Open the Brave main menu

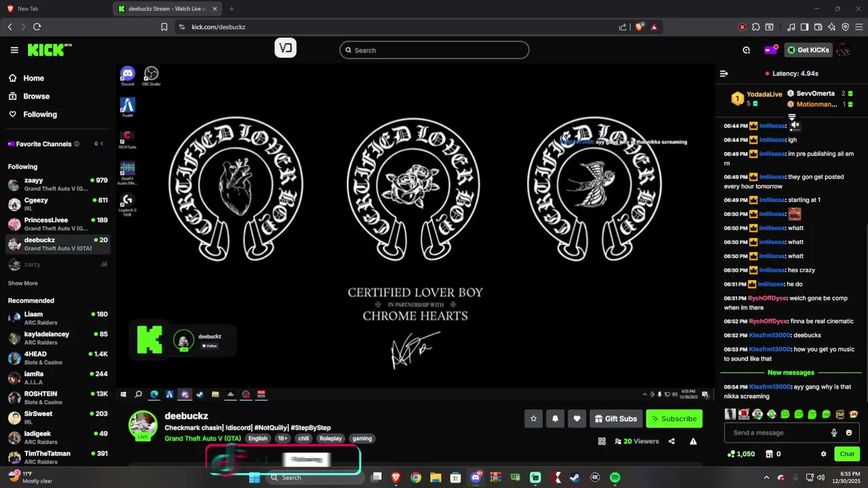tap(859, 27)
